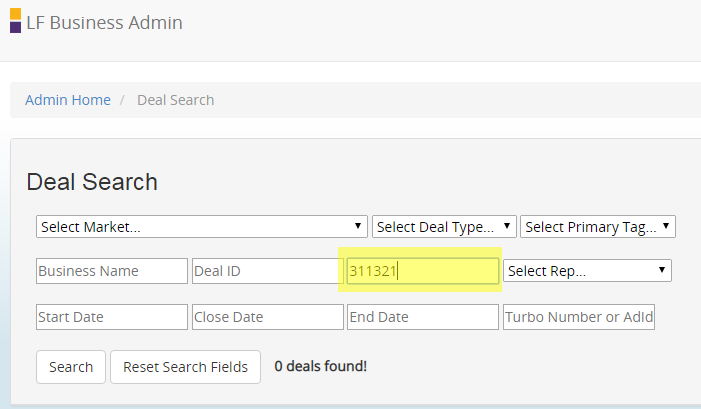Expand the Select Rep dropdown
Screen dimensions: 701x409
587,270
